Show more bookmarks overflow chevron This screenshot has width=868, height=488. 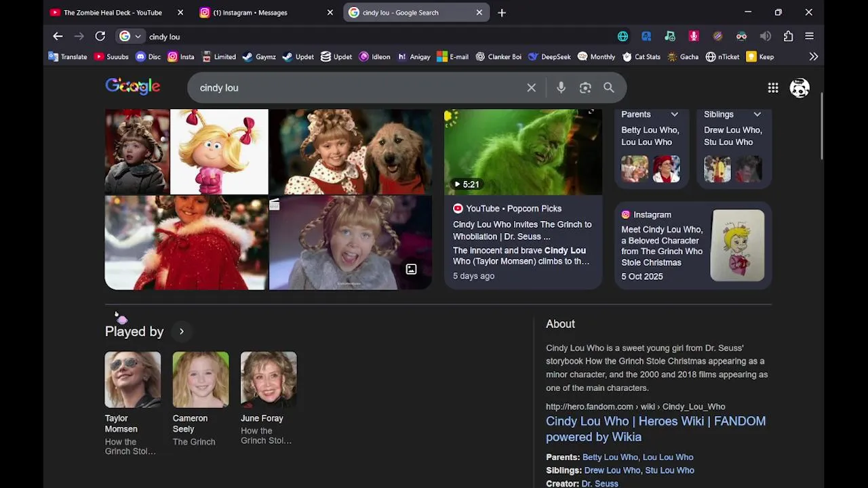click(813, 57)
